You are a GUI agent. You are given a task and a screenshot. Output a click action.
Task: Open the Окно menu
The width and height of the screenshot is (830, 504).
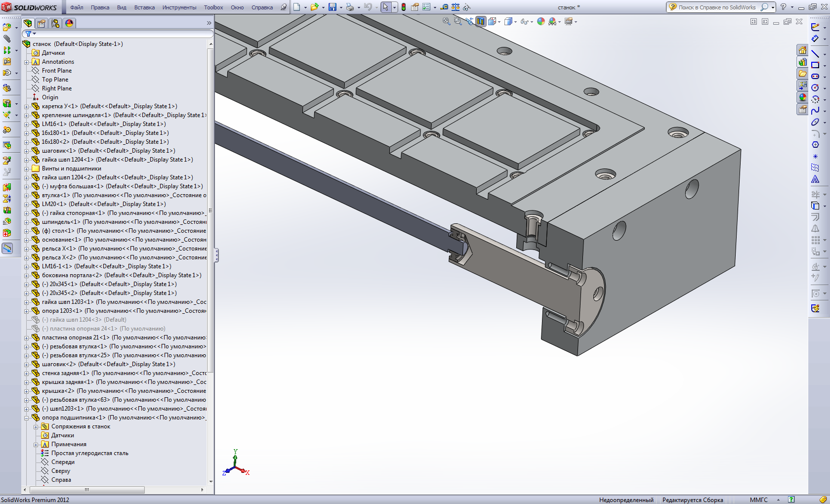[x=237, y=7]
